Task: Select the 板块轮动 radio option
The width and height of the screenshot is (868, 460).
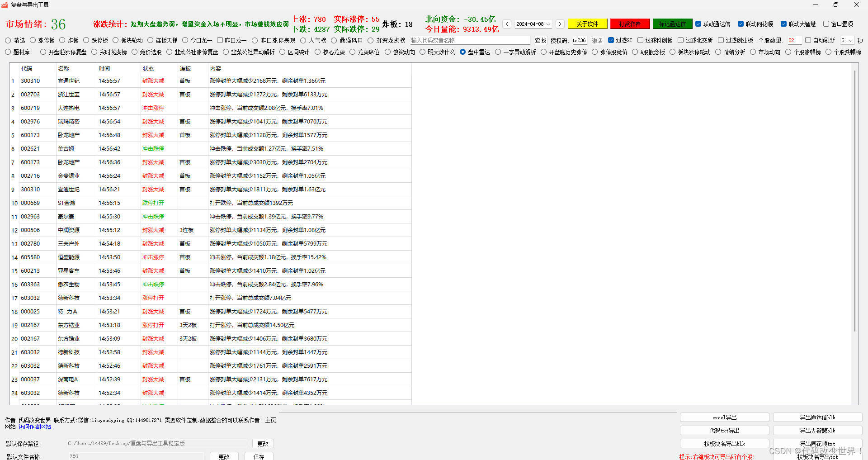Action: 115,40
